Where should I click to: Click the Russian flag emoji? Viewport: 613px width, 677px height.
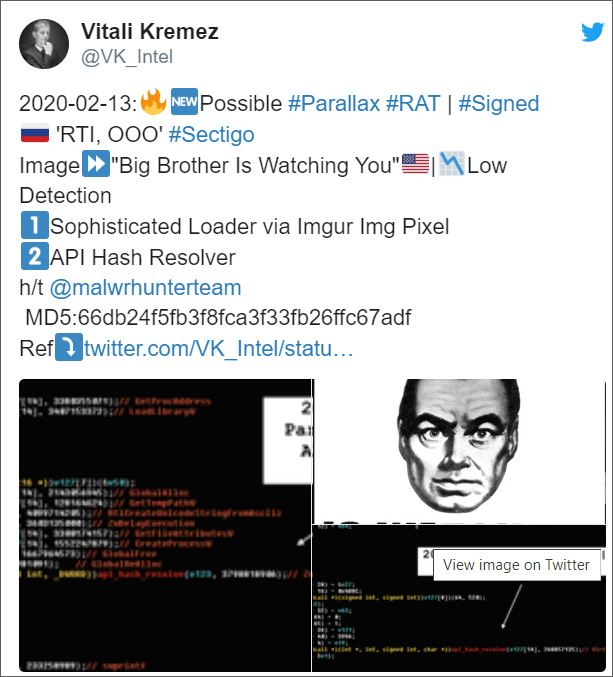(35, 133)
